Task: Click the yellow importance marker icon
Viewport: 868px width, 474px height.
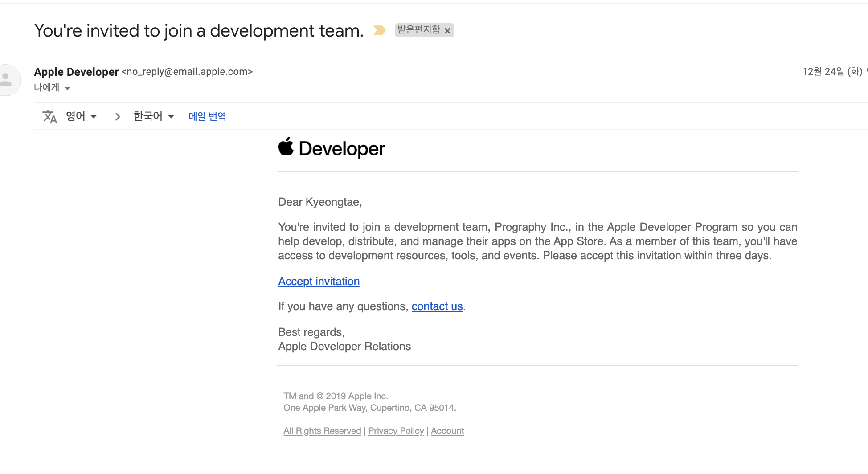Action: [x=379, y=30]
